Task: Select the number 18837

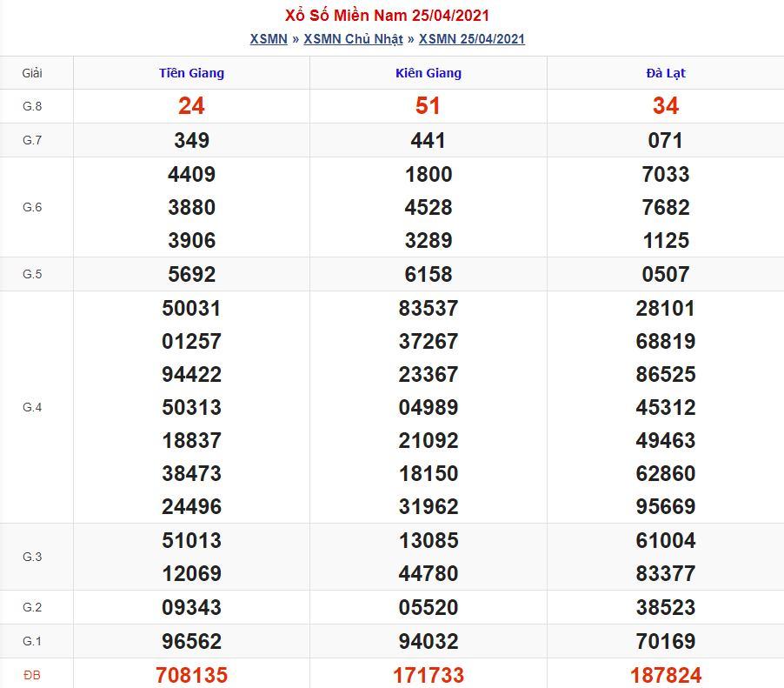Action: 191,440
